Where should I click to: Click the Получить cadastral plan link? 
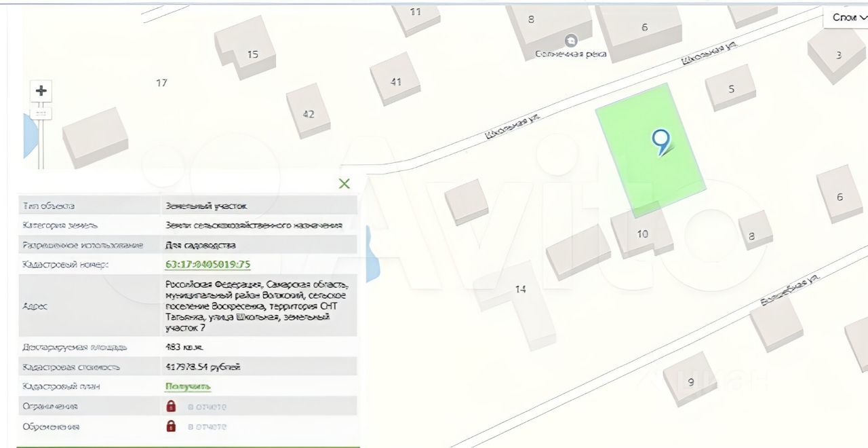pyautogui.click(x=188, y=387)
